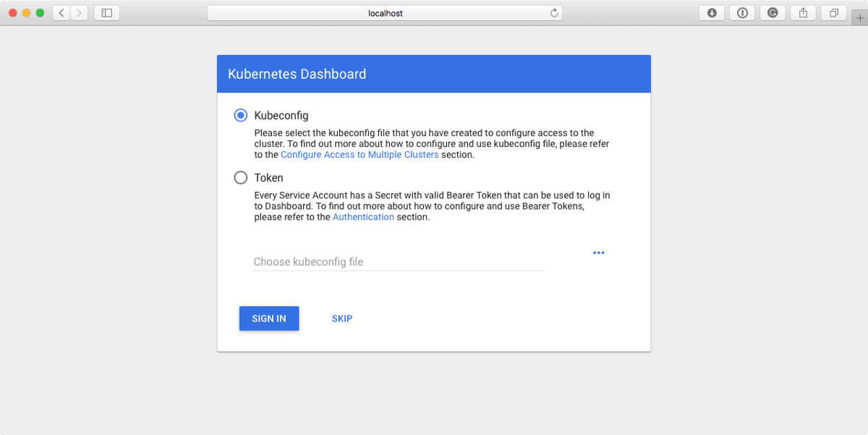Image resolution: width=868 pixels, height=435 pixels.
Task: Open the Share menu icon
Action: coord(803,12)
